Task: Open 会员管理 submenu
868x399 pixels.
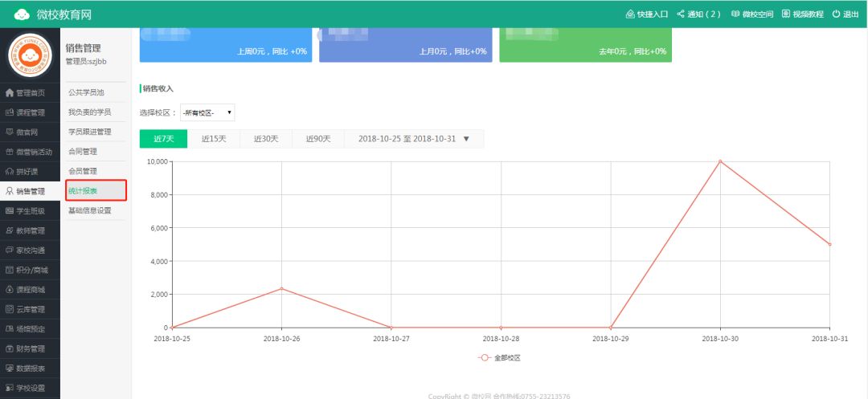Action: point(95,171)
